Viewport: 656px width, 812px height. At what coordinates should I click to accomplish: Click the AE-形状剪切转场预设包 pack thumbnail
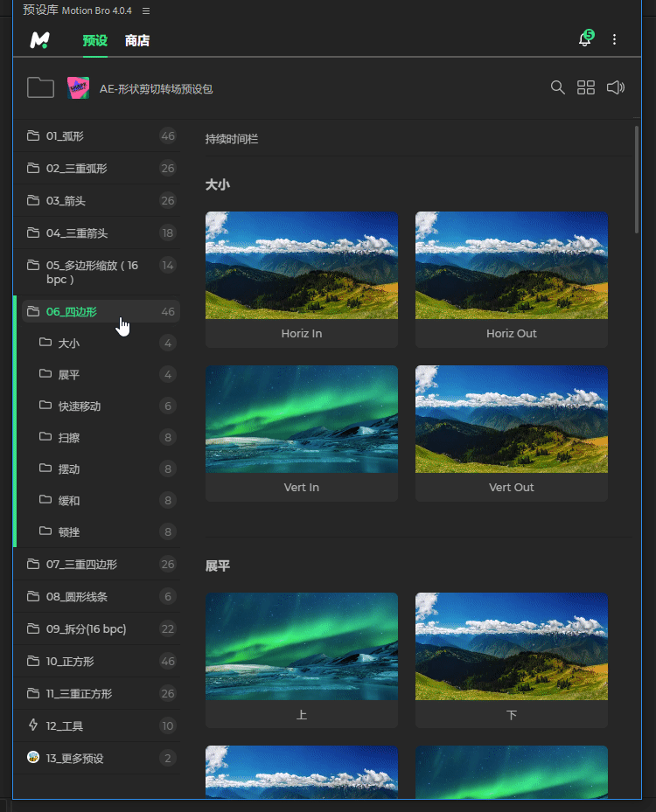[x=78, y=88]
